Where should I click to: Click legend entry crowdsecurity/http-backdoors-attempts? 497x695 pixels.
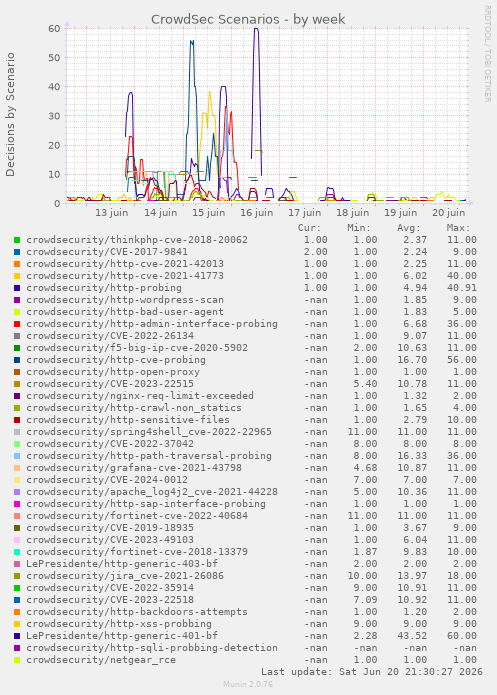pos(137,612)
